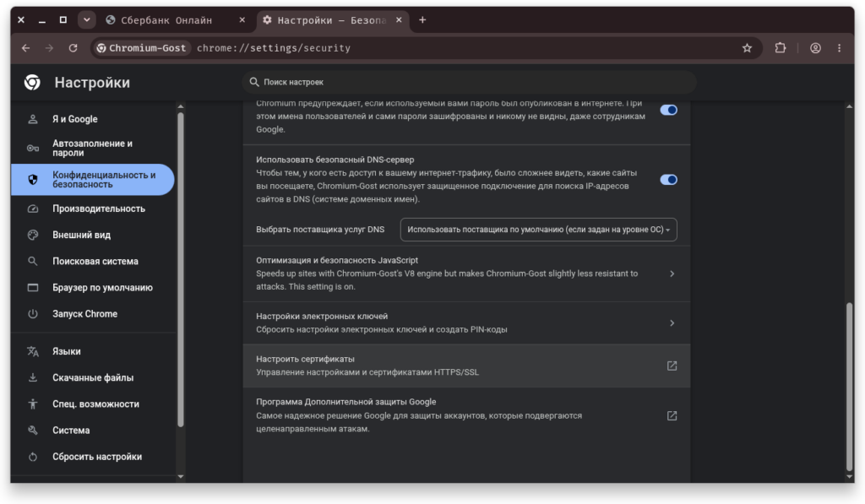
Task: Click sidebar scroll up arrow
Action: (x=181, y=106)
